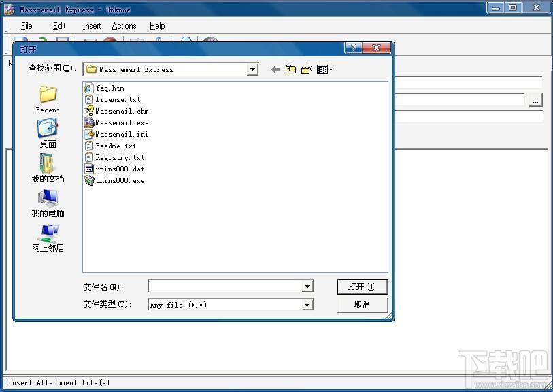Click the license.txt notepad icon
The image size is (553, 392).
89,99
